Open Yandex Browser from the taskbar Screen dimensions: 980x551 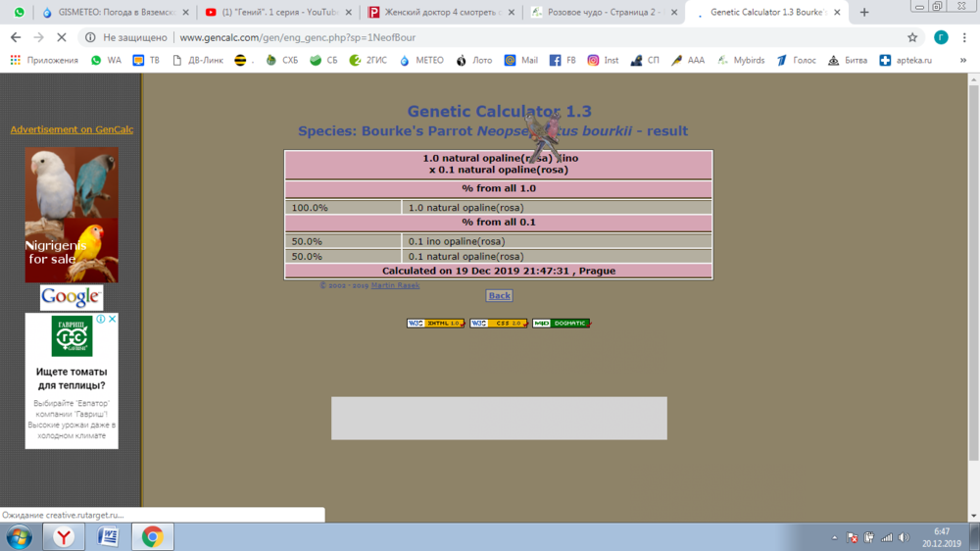tap(63, 537)
